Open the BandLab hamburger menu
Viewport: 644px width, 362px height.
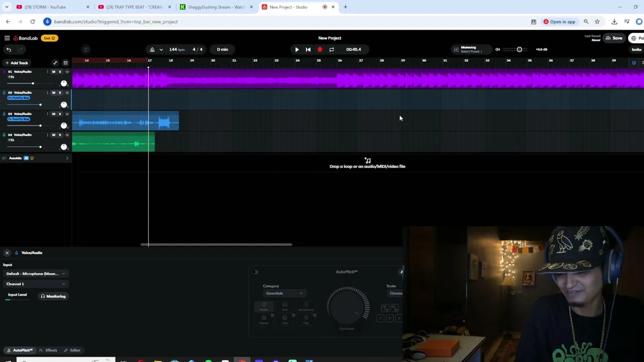point(7,38)
